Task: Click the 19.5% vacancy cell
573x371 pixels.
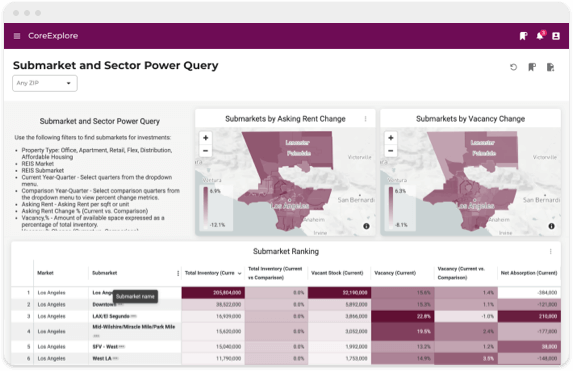Action: (403, 331)
